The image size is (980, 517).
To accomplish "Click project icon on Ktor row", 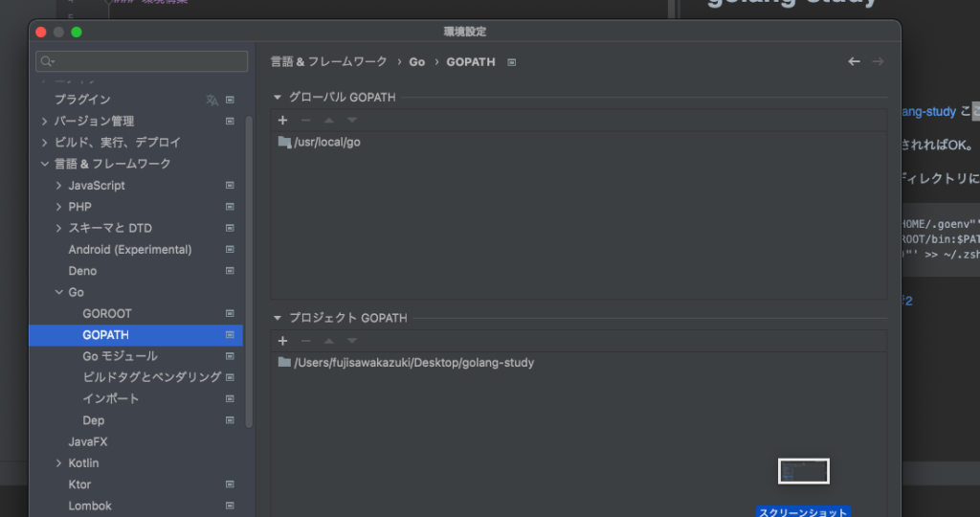I will tap(230, 484).
